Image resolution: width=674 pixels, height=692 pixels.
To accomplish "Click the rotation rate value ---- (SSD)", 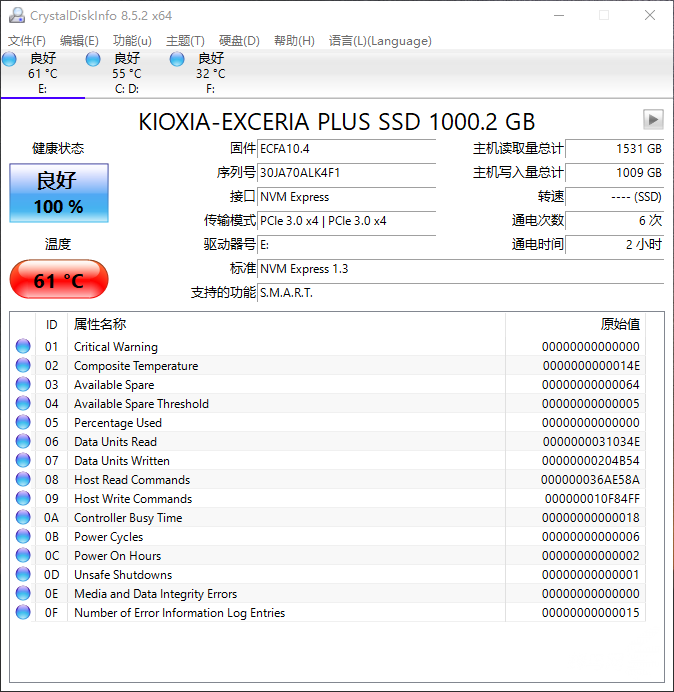I will [614, 197].
